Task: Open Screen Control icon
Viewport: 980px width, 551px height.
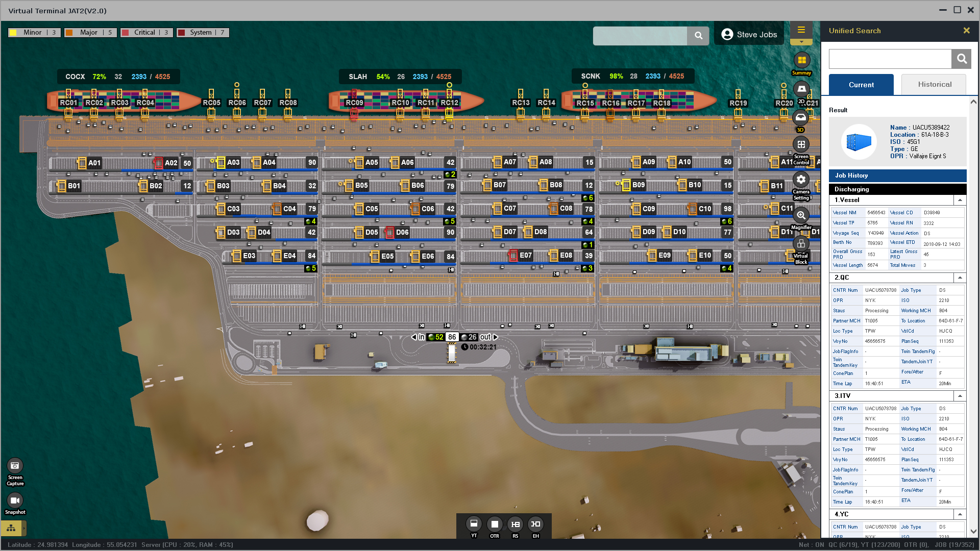Action: click(x=801, y=145)
